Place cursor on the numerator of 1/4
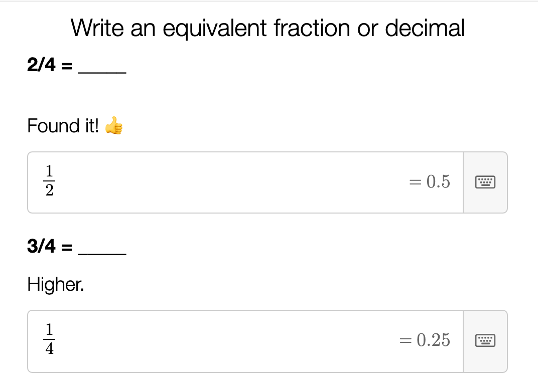Image resolution: width=538 pixels, height=392 pixels. coord(49,330)
